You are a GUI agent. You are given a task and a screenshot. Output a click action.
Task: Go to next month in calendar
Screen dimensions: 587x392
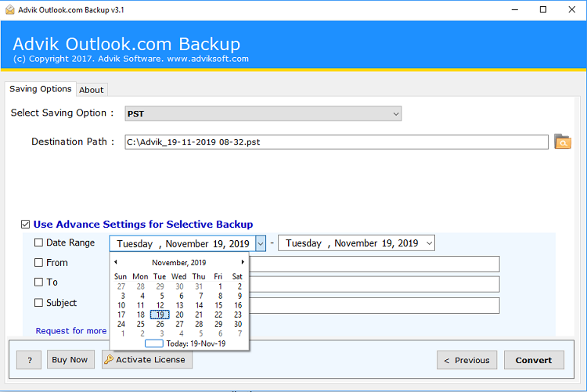click(243, 262)
